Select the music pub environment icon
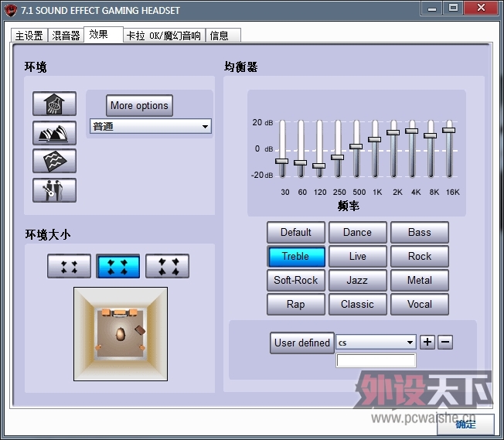Image resolution: width=504 pixels, height=440 pixels. pyautogui.click(x=54, y=189)
